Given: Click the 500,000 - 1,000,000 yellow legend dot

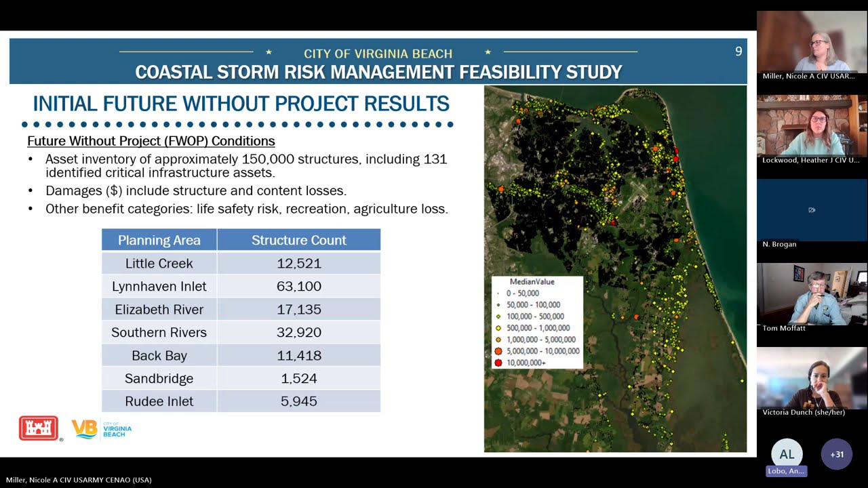Looking at the screenshot, I should 498,328.
